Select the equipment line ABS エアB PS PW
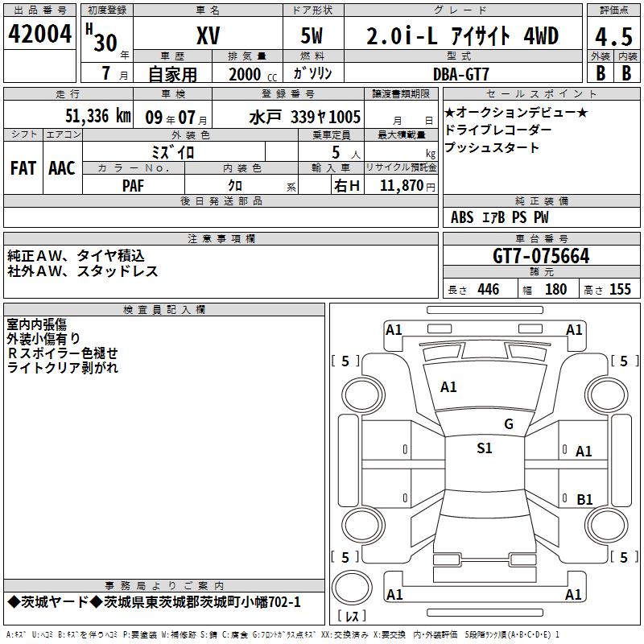This screenshot has width=644, height=644. [499, 217]
